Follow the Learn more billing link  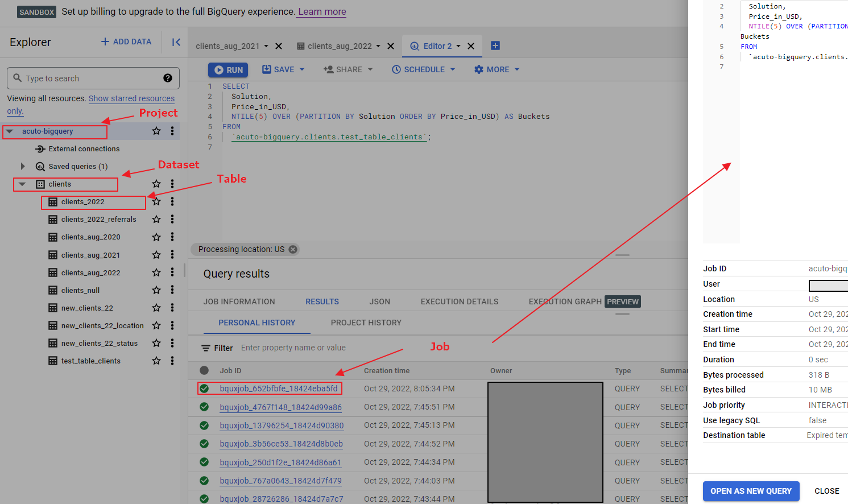322,11
